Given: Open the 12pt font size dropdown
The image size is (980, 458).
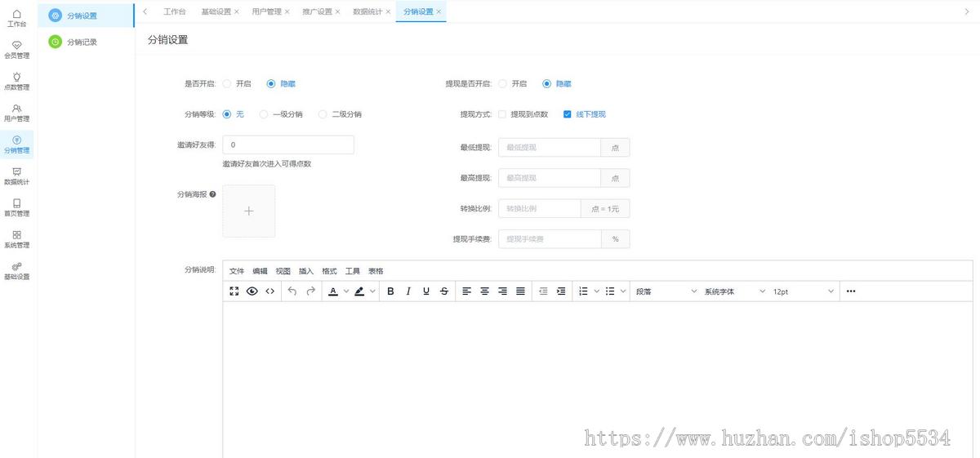Looking at the screenshot, I should (x=804, y=291).
